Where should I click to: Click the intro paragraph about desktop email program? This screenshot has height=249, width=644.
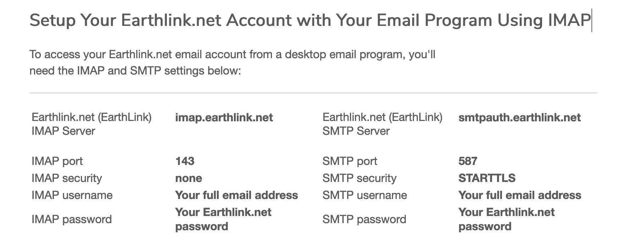point(232,63)
